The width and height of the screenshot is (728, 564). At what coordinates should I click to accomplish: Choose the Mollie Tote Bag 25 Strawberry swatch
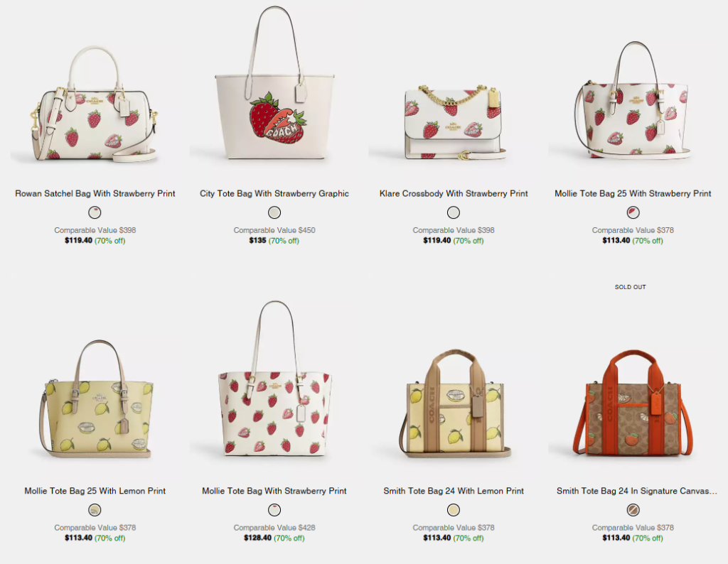click(633, 212)
